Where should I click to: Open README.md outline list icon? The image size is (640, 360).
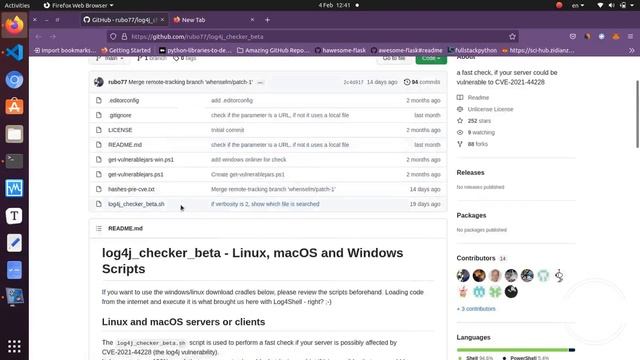(x=99, y=228)
